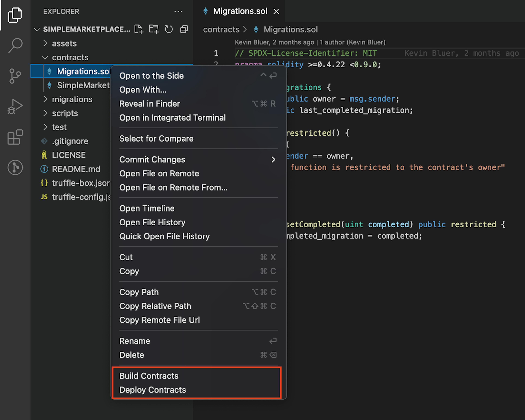Click the Solidity icon in the breadcrumb
This screenshot has width=525, height=420.
click(x=256, y=29)
